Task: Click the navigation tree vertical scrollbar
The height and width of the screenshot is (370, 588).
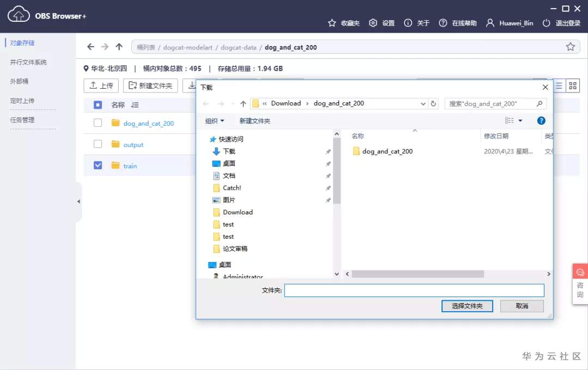Action: (337, 170)
